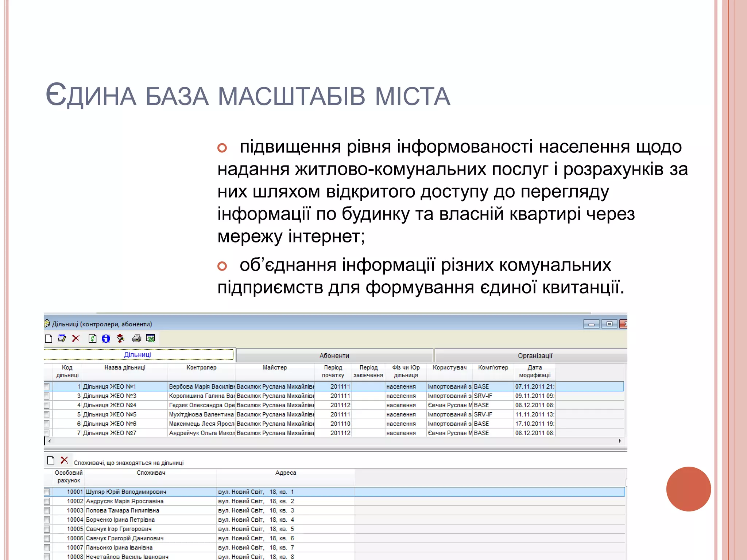Click the Print icon
Screen dimensions: 747x560
[x=137, y=339]
